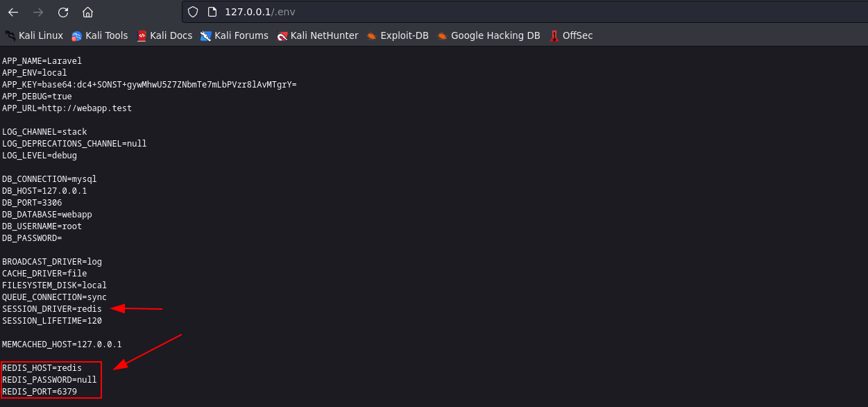Open the tracking protection shield icon
The width and height of the screenshot is (868, 407).
click(x=194, y=12)
